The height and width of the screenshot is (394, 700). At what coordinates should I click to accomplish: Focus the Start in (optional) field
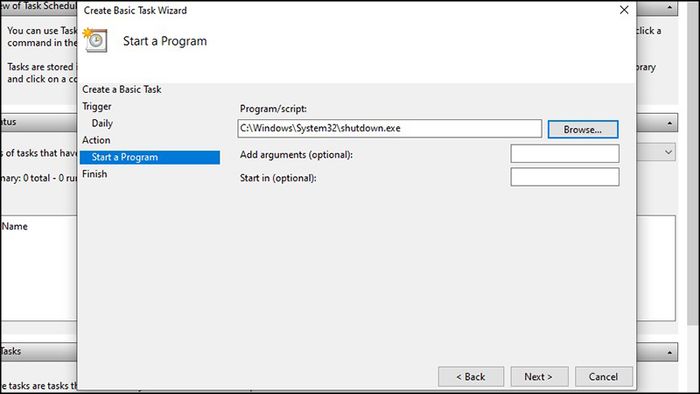point(565,177)
